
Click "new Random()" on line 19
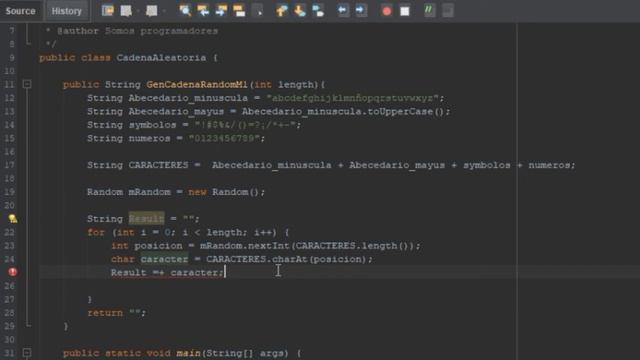(225, 192)
